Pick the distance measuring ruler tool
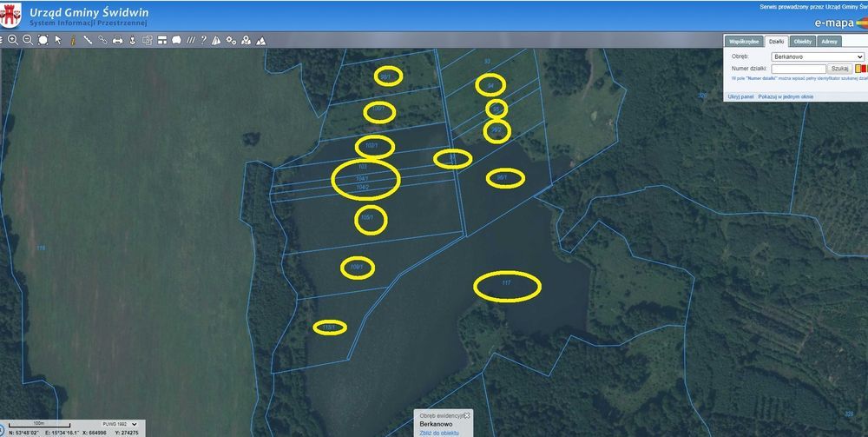The width and height of the screenshot is (868, 437). [x=88, y=40]
